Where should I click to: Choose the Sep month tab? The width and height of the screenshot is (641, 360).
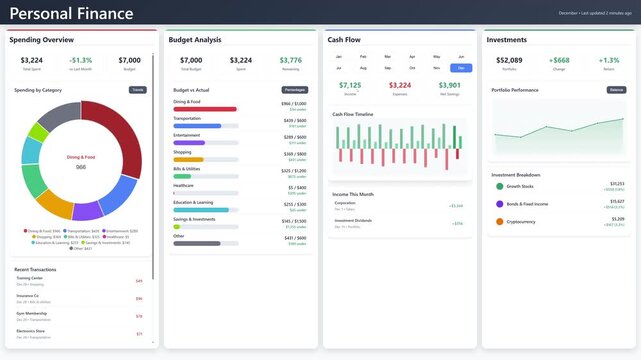(388, 68)
